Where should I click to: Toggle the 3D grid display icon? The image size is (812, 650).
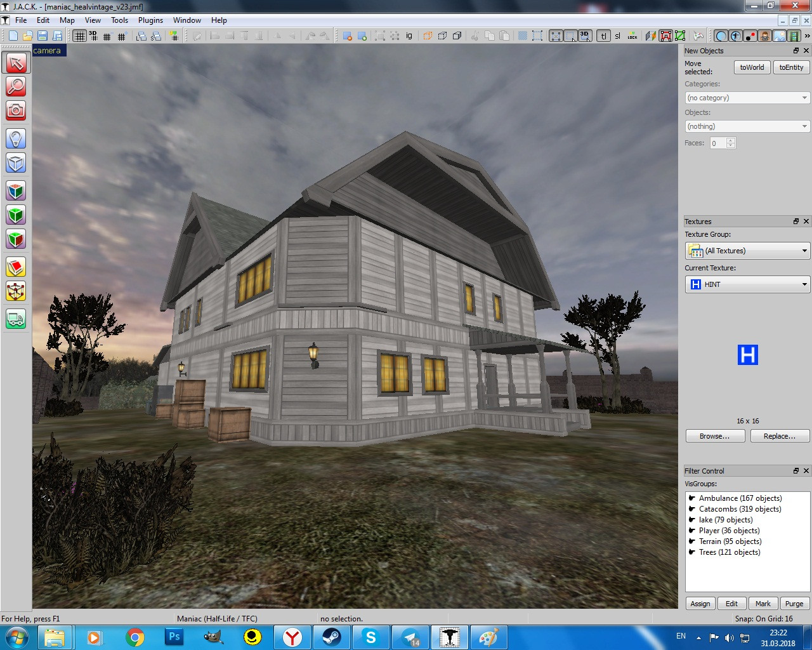click(93, 36)
